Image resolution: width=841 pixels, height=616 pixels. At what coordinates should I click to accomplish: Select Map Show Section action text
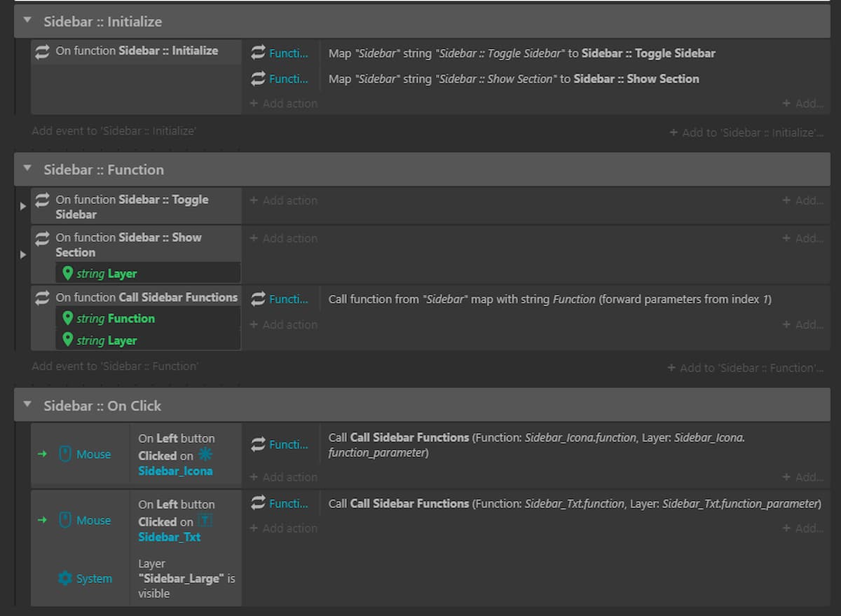click(x=514, y=79)
